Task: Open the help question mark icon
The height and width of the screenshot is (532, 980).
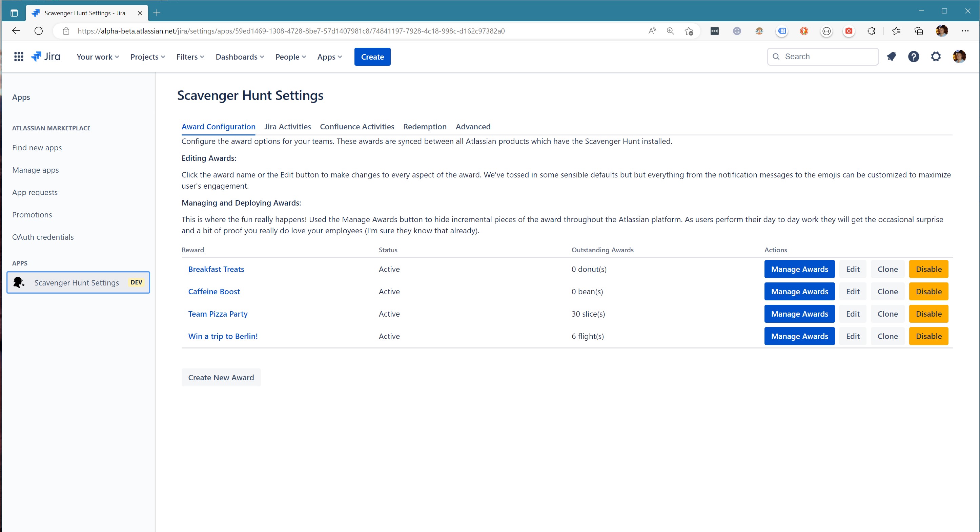Action: point(914,57)
